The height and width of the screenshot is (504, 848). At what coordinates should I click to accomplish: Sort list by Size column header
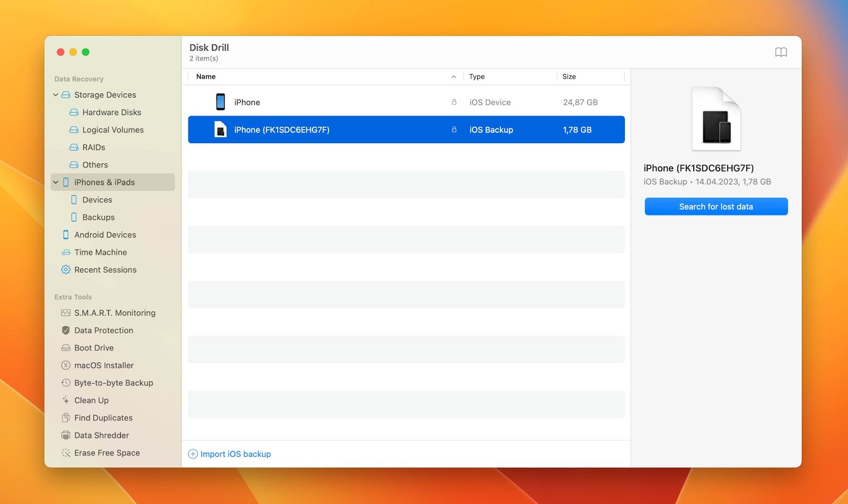(569, 77)
